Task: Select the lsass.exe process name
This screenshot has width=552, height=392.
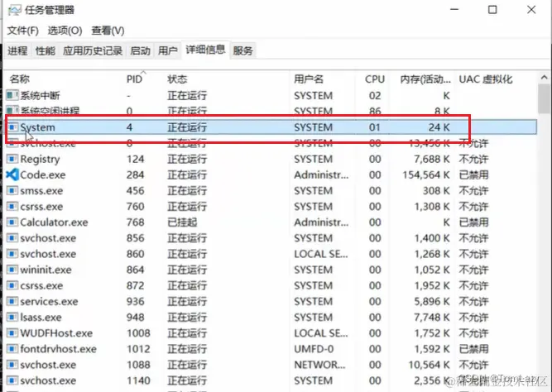Action: pyautogui.click(x=41, y=318)
